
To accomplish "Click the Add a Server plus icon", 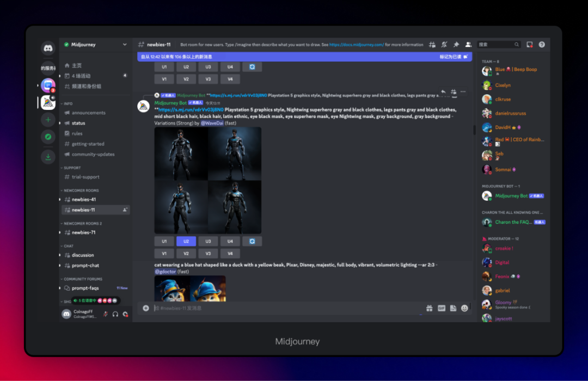I will pyautogui.click(x=48, y=120).
